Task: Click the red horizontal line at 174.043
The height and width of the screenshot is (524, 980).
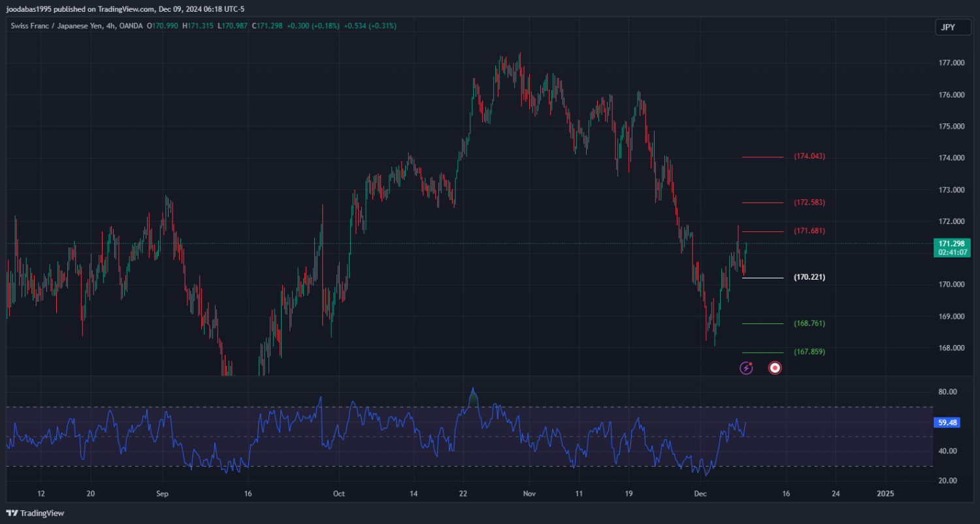Action: tap(763, 157)
